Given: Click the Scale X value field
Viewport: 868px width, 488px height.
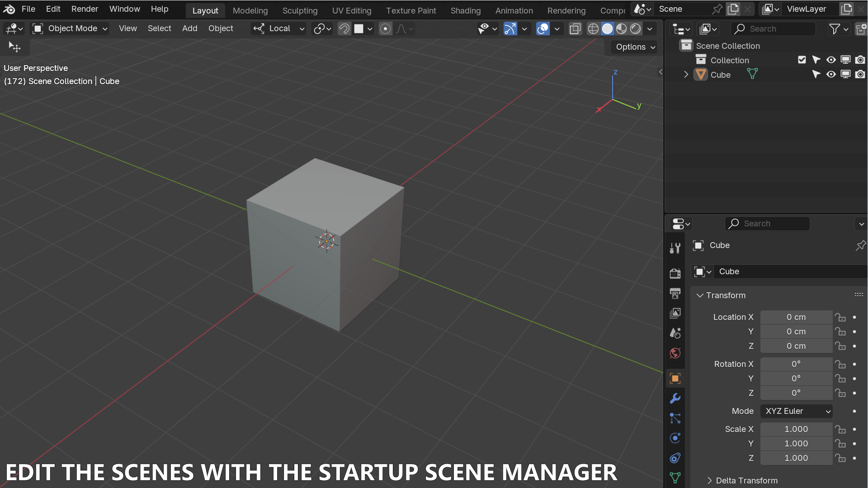Looking at the screenshot, I should coord(796,429).
